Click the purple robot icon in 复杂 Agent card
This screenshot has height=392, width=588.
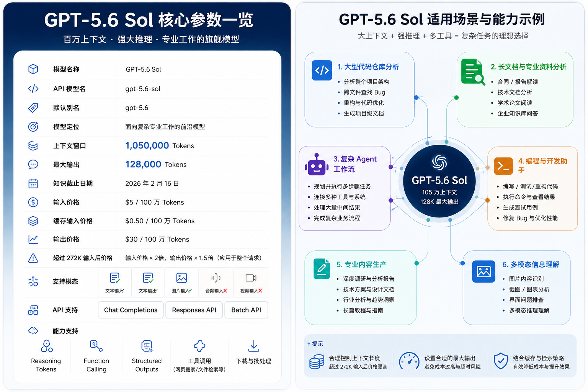(x=317, y=165)
